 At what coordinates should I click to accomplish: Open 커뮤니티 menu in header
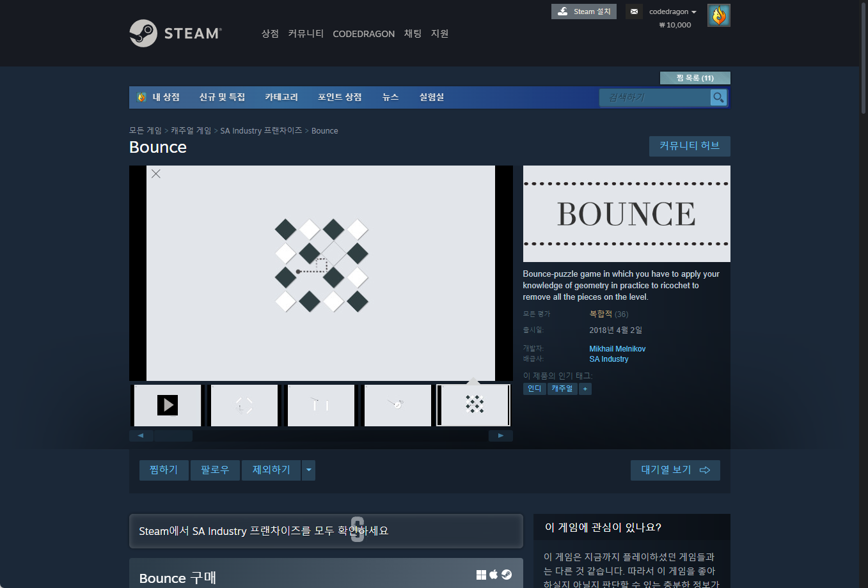tap(306, 34)
